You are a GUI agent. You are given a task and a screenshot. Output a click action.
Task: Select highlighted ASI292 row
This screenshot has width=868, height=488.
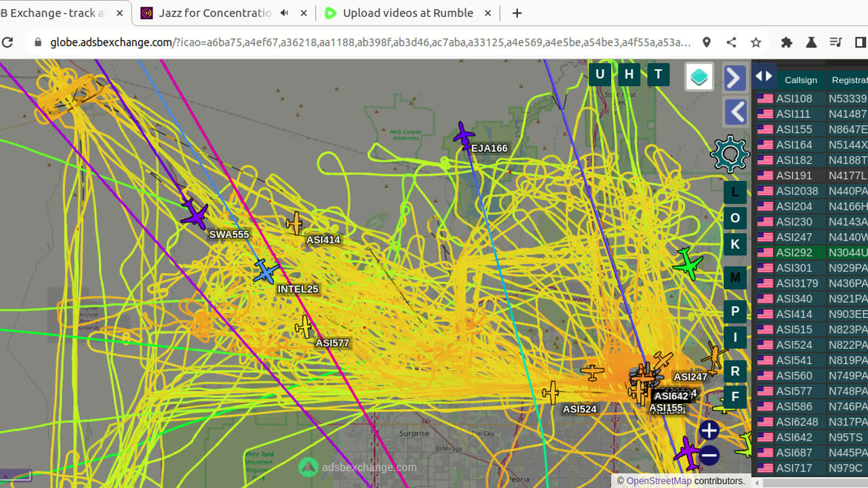[812, 252]
